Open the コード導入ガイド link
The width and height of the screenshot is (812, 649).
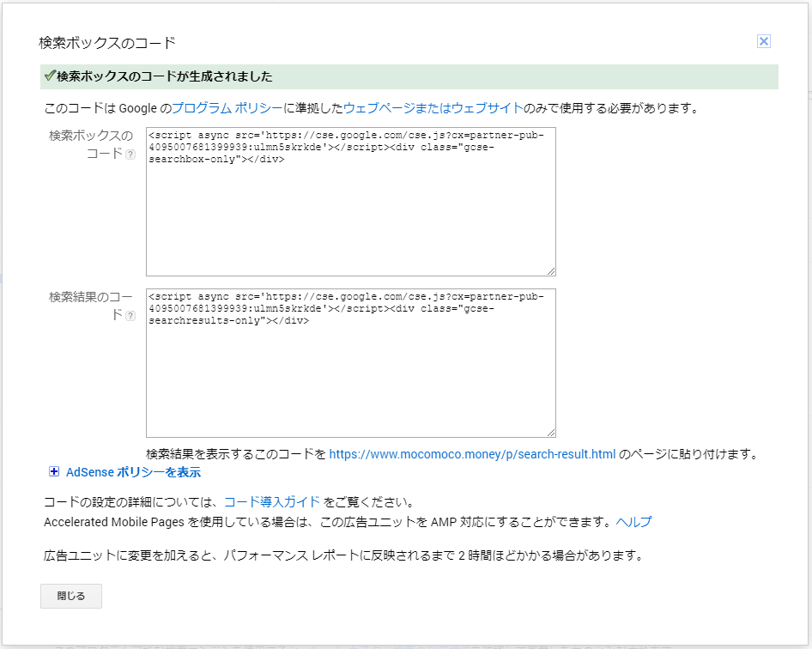point(272,502)
